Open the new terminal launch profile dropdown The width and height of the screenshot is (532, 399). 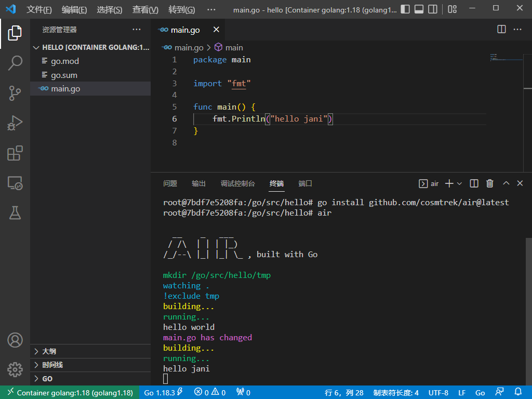click(x=459, y=183)
